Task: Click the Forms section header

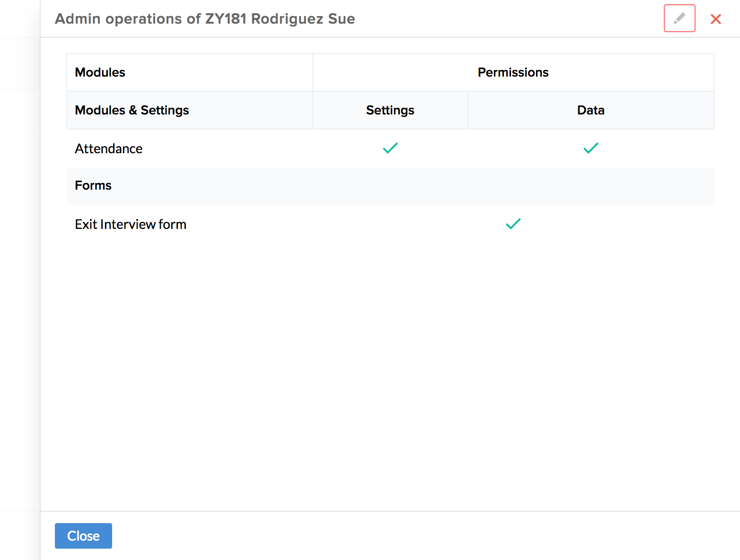Action: (x=93, y=185)
